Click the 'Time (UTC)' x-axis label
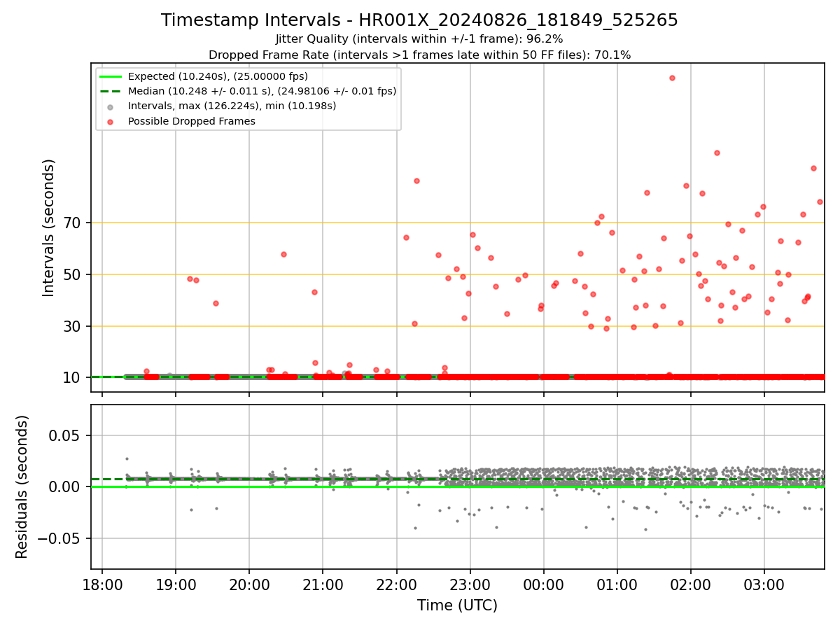The width and height of the screenshot is (840, 630). (x=457, y=605)
